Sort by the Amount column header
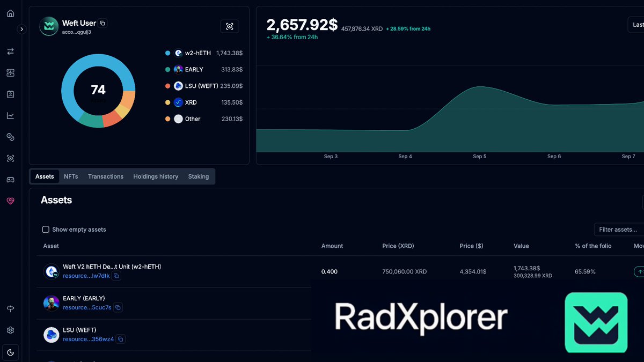The image size is (644, 362). [332, 246]
